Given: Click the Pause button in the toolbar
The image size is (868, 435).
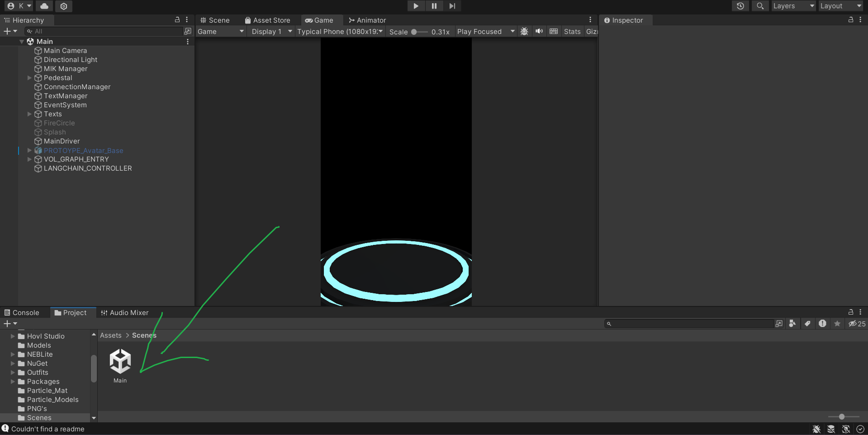Looking at the screenshot, I should (434, 6).
